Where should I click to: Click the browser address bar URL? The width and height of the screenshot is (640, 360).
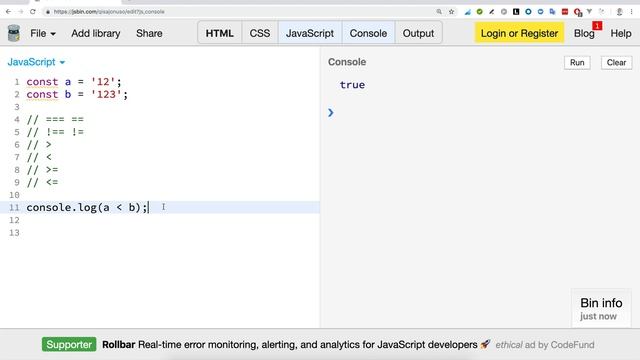[109, 12]
